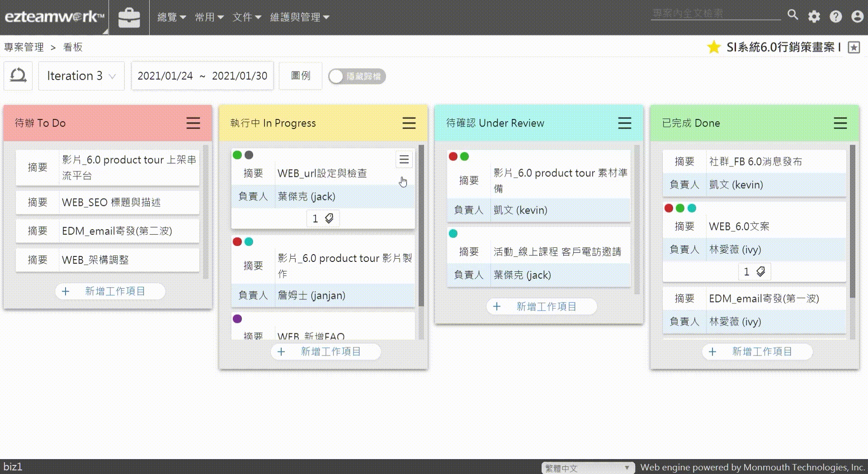The image size is (868, 474).
Task: Open the To Do column hamburger menu
Action: 193,123
